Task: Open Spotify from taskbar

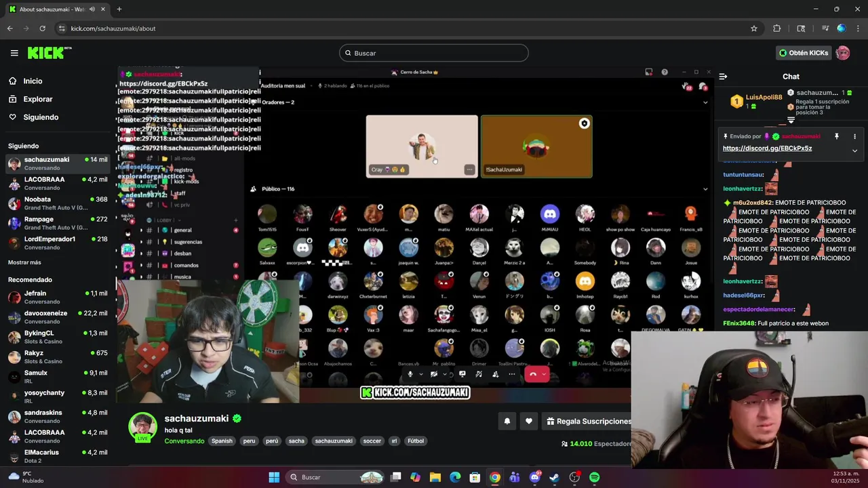Action: click(x=595, y=477)
